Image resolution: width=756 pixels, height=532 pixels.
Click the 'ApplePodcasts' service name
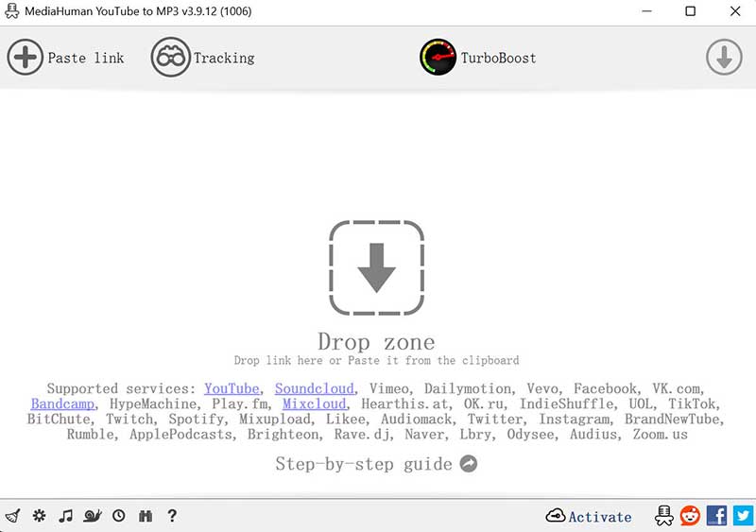pyautogui.click(x=180, y=435)
